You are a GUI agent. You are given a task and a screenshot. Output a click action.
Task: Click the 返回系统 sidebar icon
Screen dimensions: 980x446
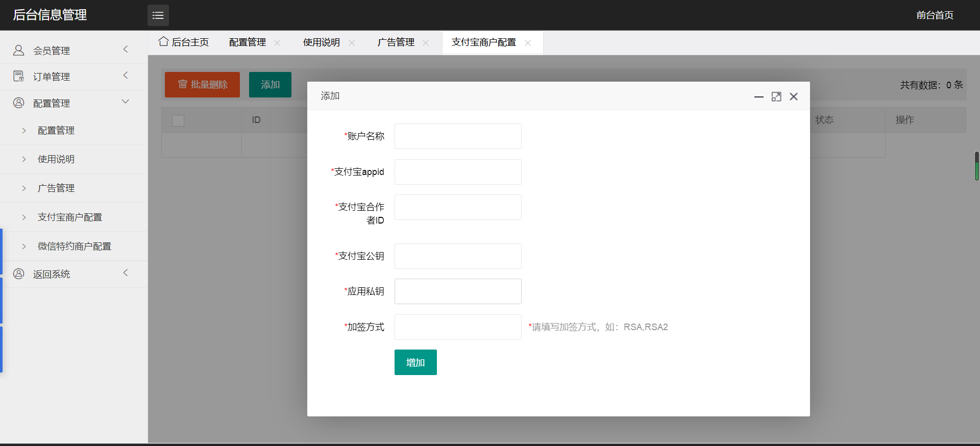point(19,274)
